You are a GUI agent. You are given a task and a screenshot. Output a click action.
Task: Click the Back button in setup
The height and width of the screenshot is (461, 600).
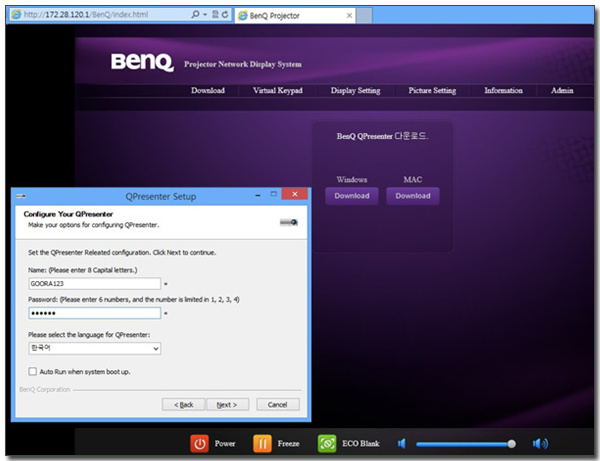[x=183, y=404]
